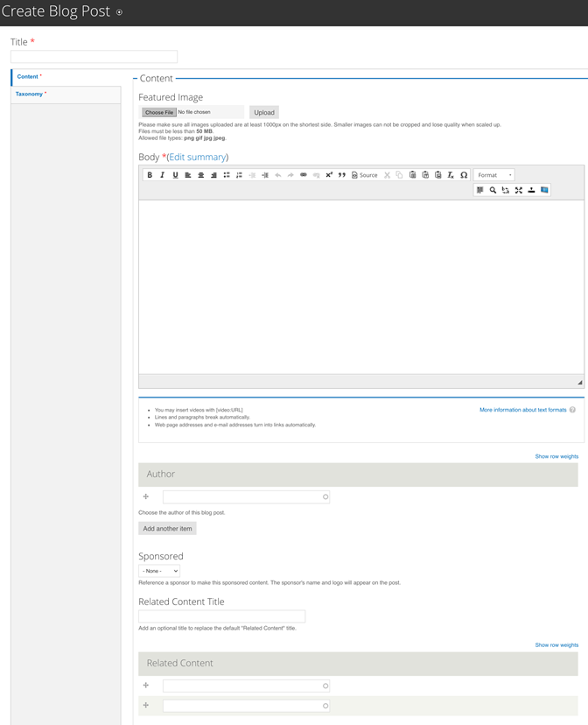Screen dimensions: 588x725
Task: Remove link with unlink icon
Action: tap(317, 175)
